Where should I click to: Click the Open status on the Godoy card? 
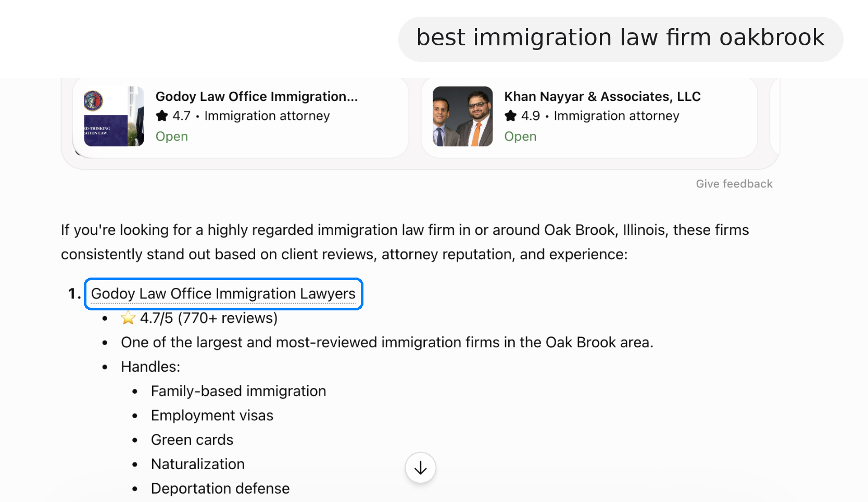click(x=172, y=136)
